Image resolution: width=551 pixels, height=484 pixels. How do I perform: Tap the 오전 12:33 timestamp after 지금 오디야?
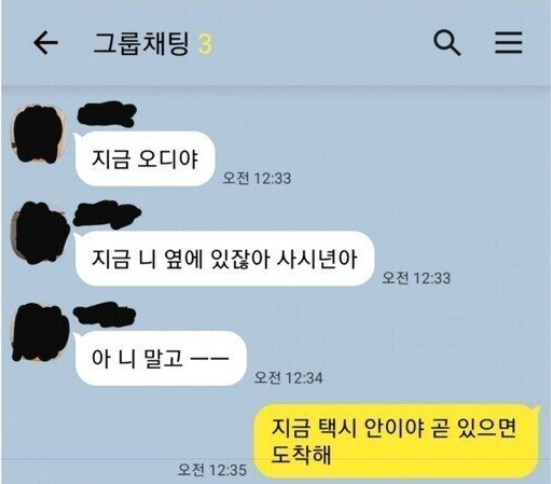(257, 178)
